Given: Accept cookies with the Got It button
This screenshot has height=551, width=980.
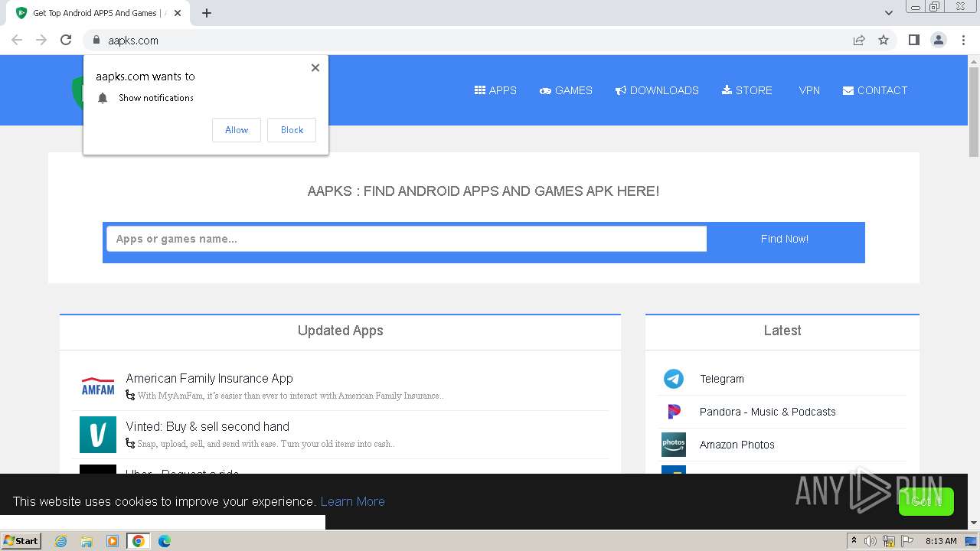Looking at the screenshot, I should [x=926, y=501].
